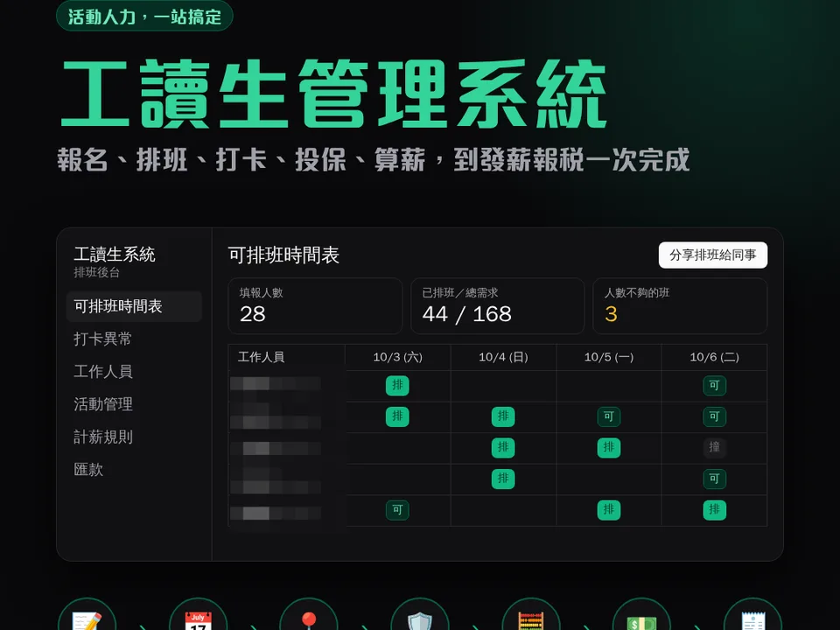Open 匯款 in the sidebar

click(x=88, y=469)
